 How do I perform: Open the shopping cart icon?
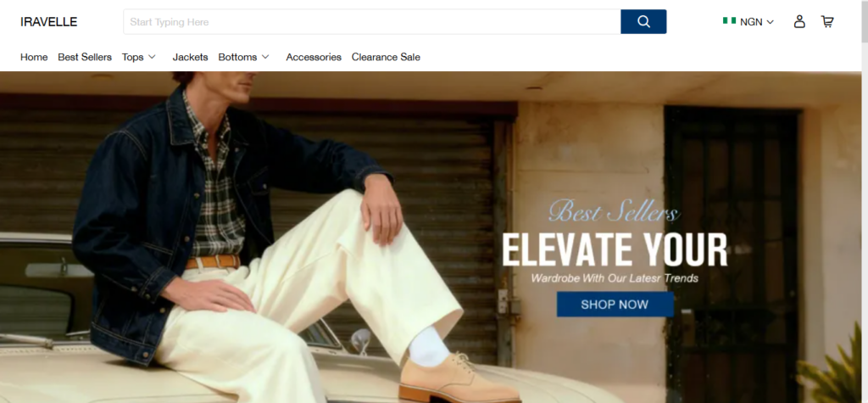point(827,21)
